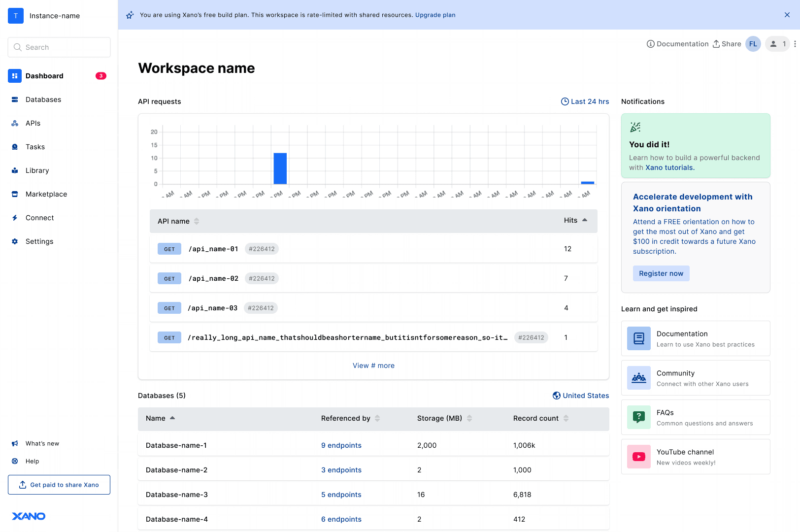800x532 pixels.
Task: Click the Share button in header
Action: tap(727, 44)
